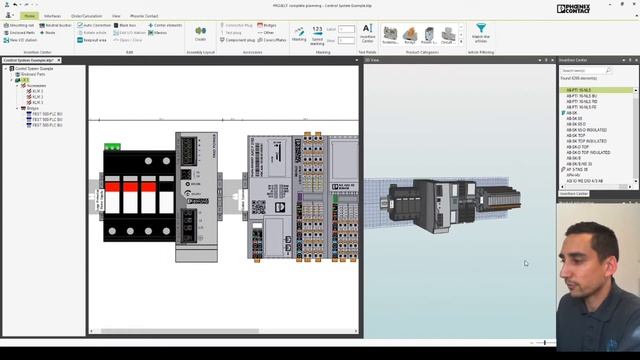Screen dimensions: 640x360
Task: Insert a Neutral busbar
Action: 55,25
